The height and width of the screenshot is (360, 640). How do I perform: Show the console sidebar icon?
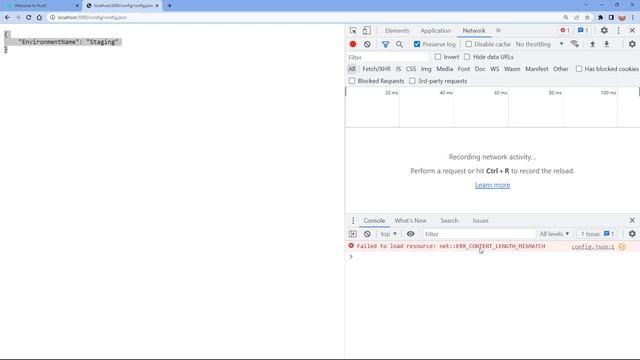[353, 234]
